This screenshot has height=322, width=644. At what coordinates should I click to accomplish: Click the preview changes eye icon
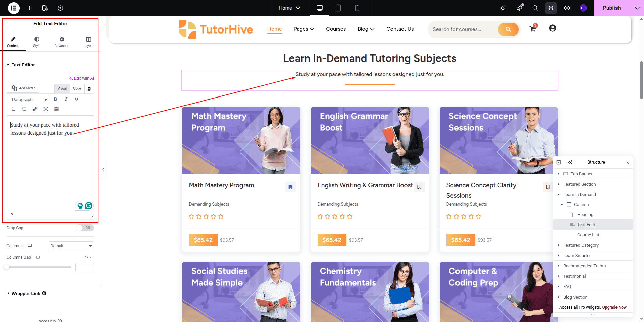pyautogui.click(x=567, y=8)
